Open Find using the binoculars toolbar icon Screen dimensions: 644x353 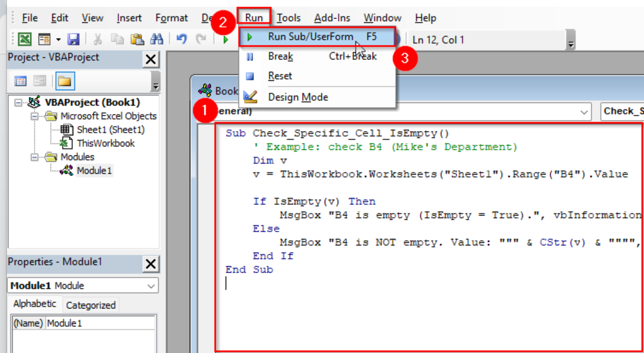tap(157, 39)
